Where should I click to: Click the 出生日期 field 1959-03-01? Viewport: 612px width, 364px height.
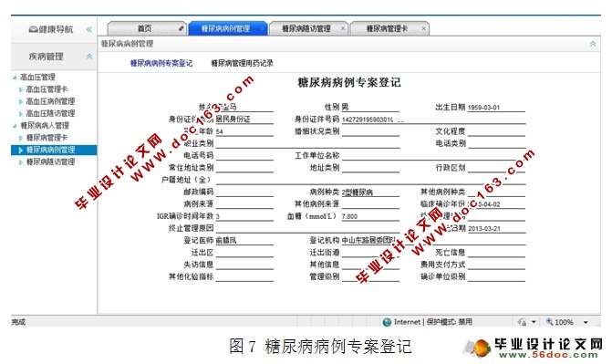[x=496, y=107]
